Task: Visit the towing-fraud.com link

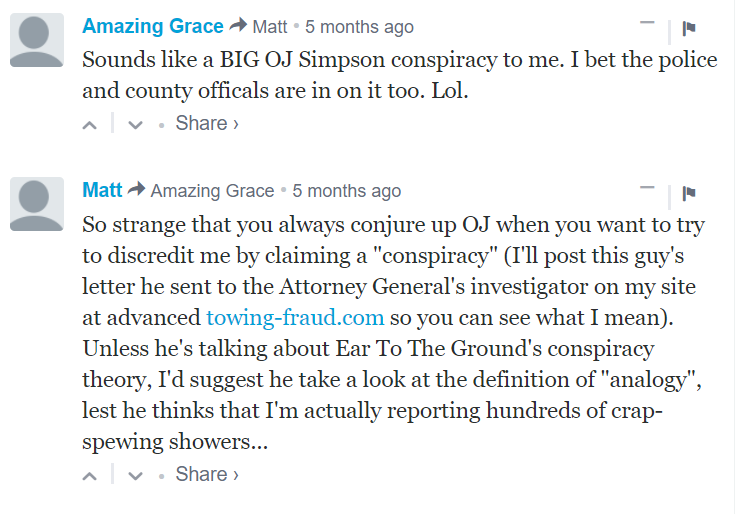Action: [295, 318]
